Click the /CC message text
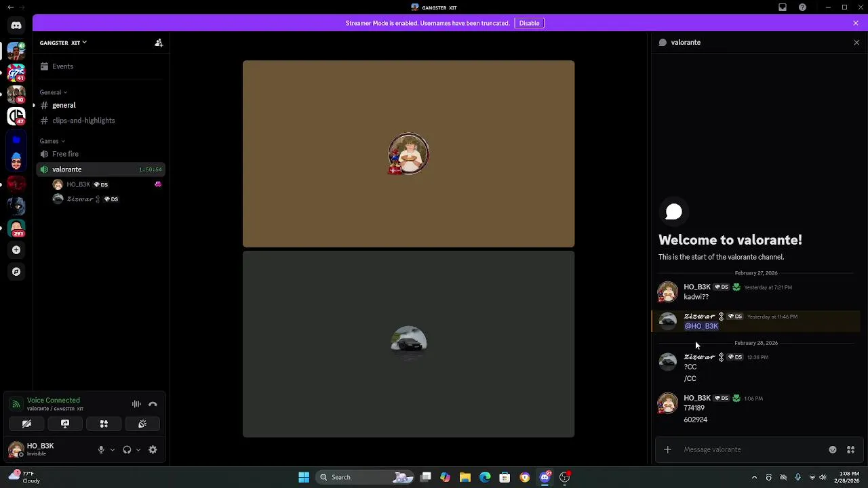 pos(690,378)
